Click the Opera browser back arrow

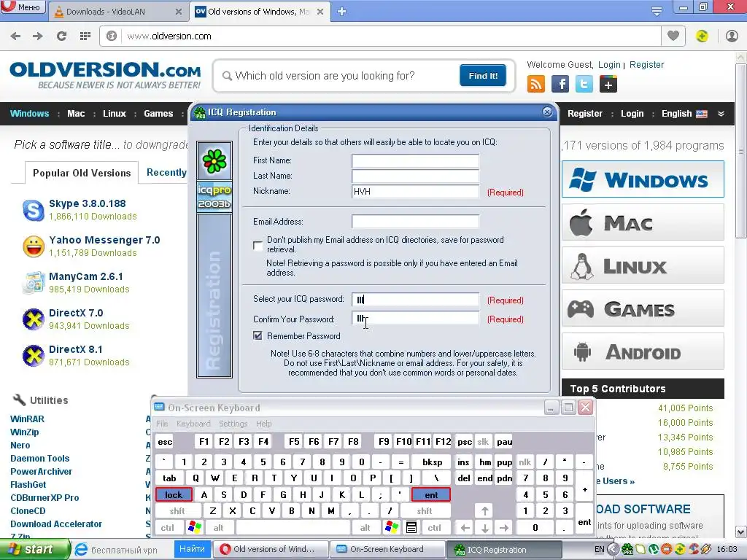coord(15,36)
